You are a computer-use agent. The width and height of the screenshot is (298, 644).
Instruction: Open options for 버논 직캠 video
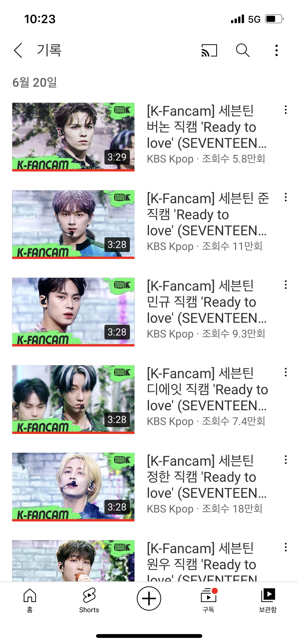pyautogui.click(x=286, y=110)
